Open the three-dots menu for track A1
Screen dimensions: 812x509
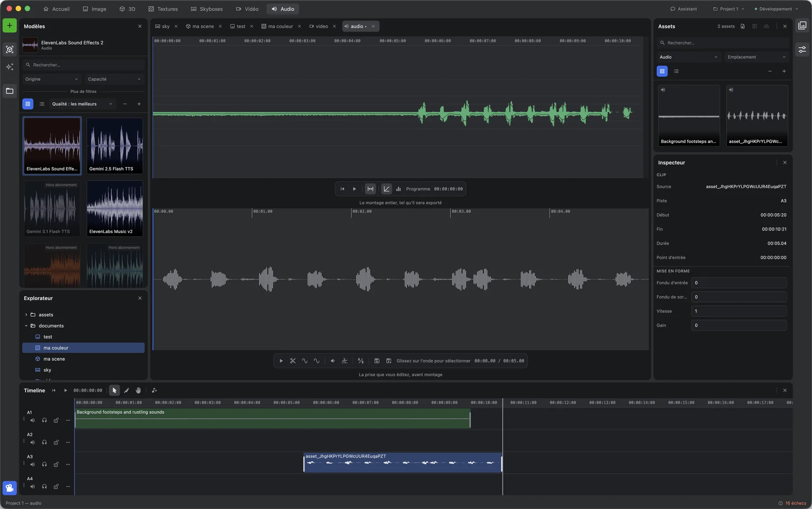click(x=68, y=420)
